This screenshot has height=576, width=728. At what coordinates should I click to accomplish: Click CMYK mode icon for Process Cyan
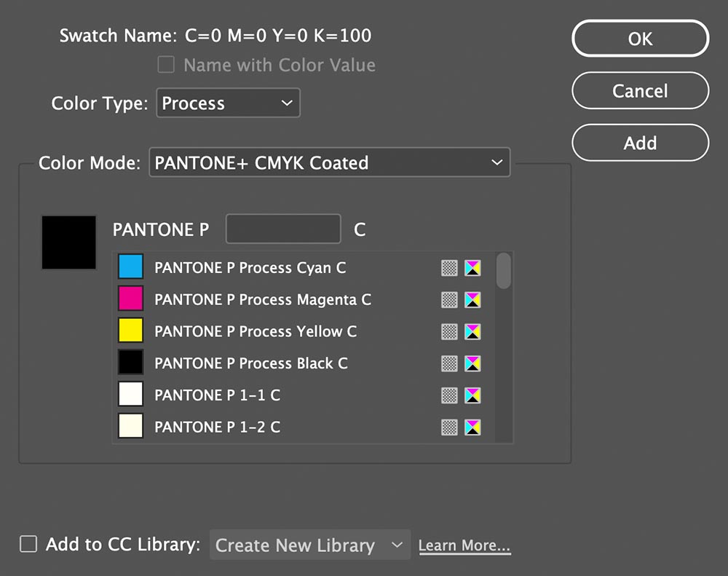coord(473,268)
